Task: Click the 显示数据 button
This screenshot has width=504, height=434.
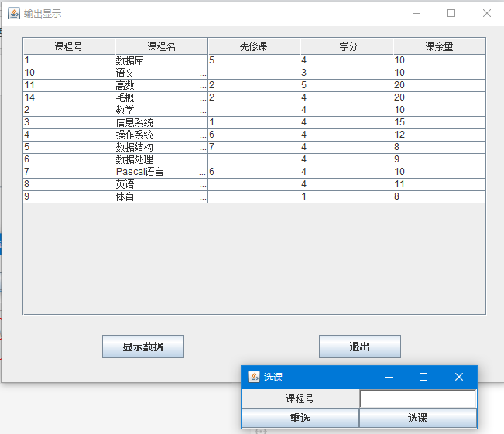Action: pos(143,347)
